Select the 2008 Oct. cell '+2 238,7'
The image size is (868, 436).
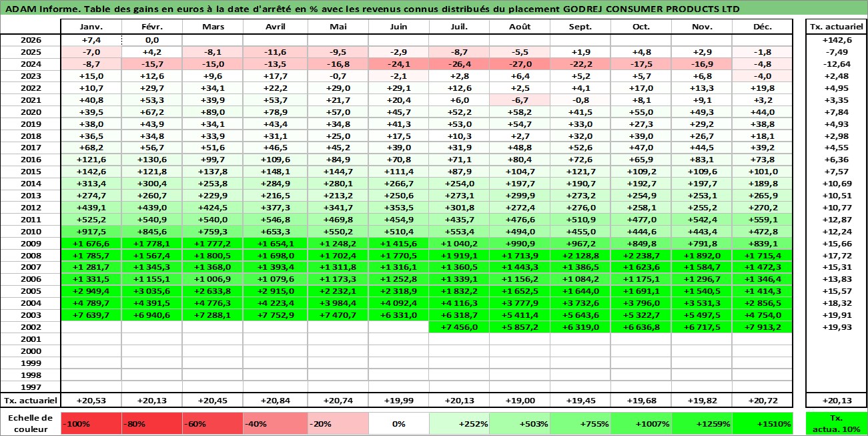coord(641,256)
